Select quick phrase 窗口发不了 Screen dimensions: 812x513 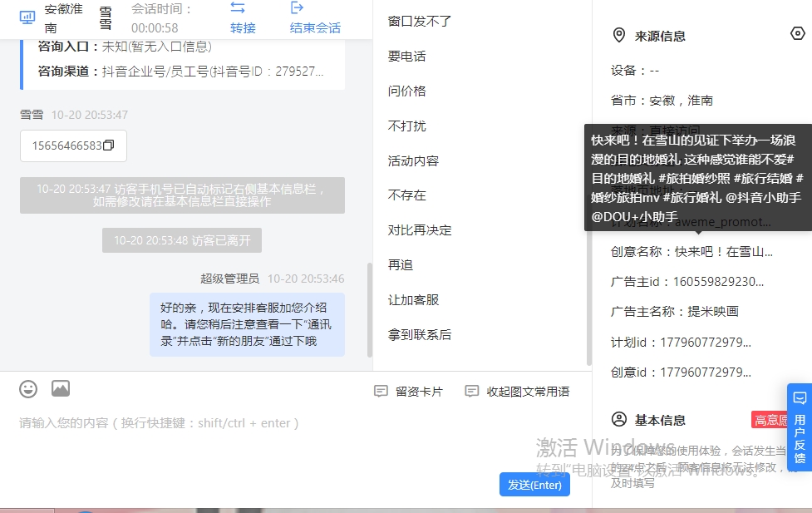420,22
